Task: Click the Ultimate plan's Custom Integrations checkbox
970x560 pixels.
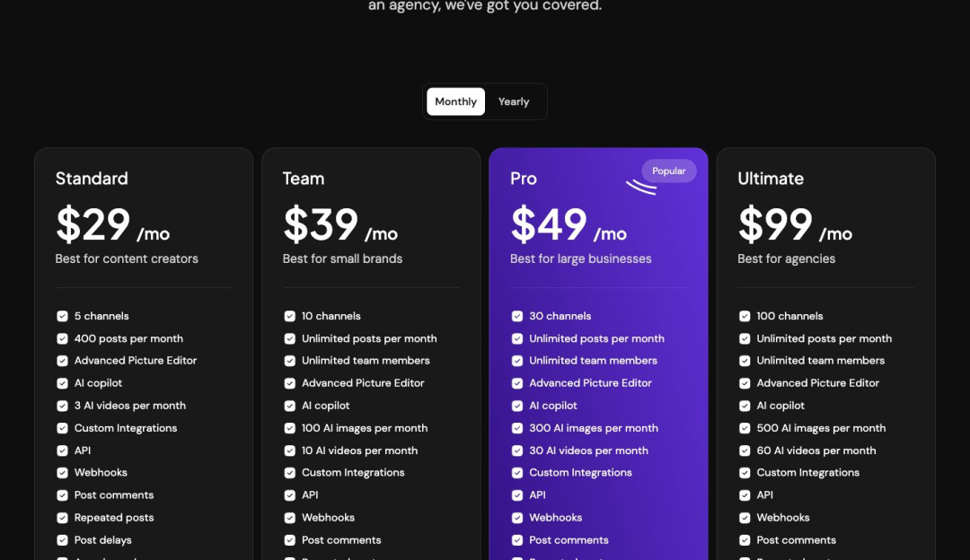Action: [745, 473]
